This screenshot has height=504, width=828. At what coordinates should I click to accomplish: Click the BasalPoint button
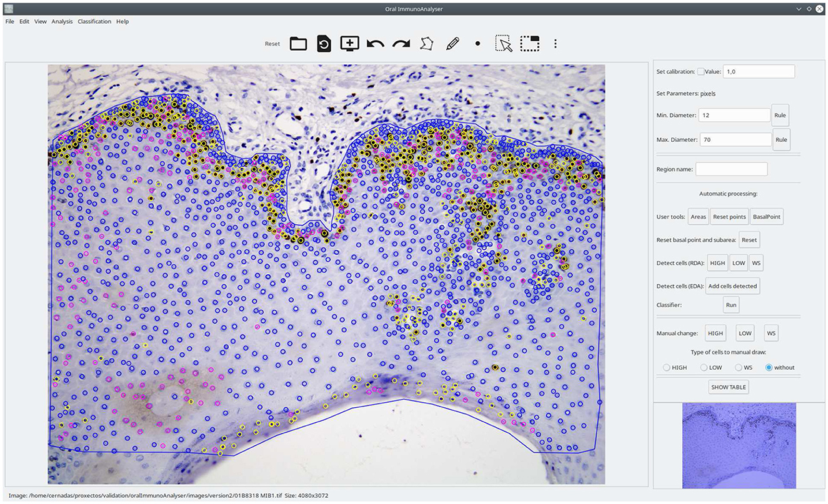coord(767,217)
